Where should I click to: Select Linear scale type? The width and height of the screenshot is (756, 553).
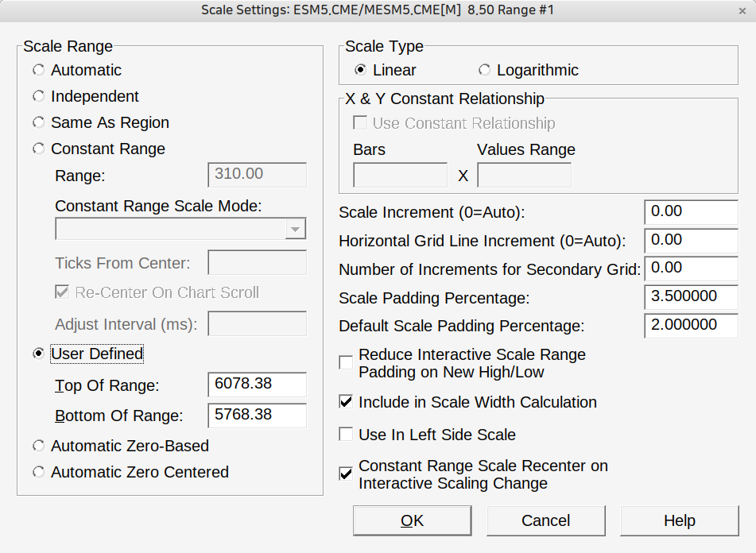361,70
